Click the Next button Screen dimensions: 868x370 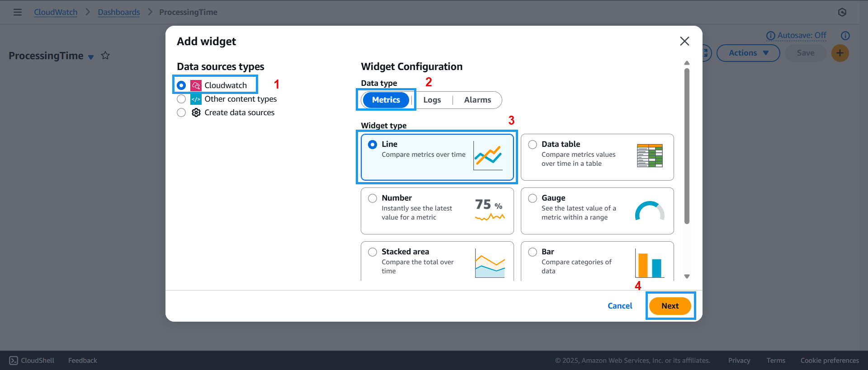click(670, 306)
